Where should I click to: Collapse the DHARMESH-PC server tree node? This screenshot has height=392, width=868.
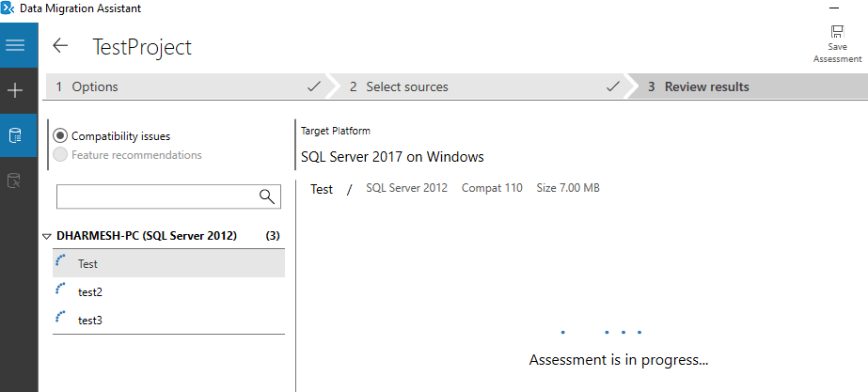(47, 236)
